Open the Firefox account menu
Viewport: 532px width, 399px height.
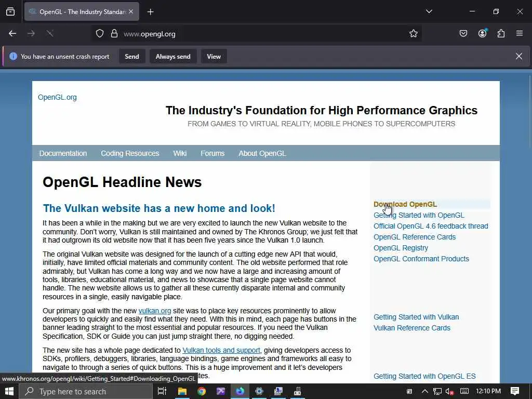(x=482, y=34)
